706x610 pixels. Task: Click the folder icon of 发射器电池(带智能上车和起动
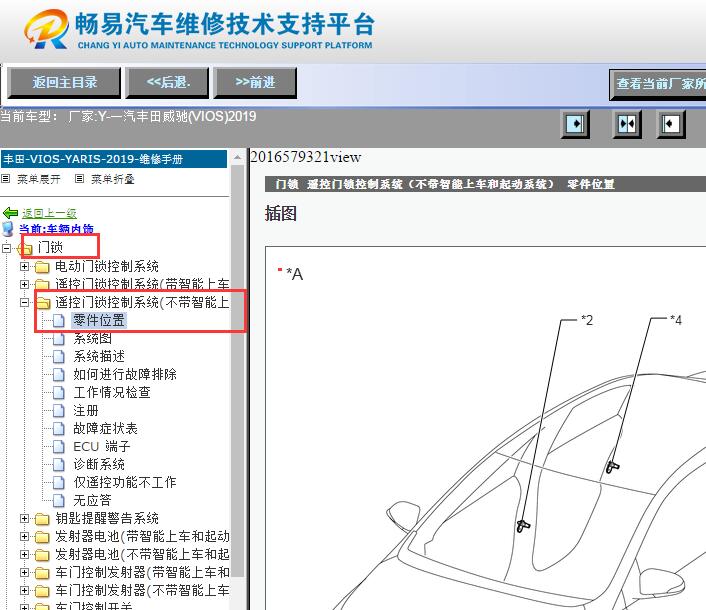[x=42, y=537]
